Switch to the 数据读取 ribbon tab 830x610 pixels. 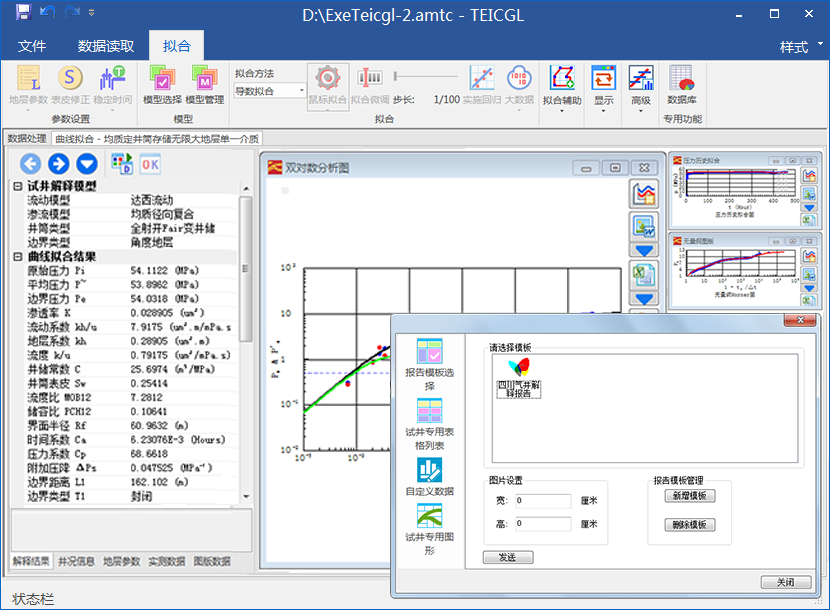click(x=106, y=46)
